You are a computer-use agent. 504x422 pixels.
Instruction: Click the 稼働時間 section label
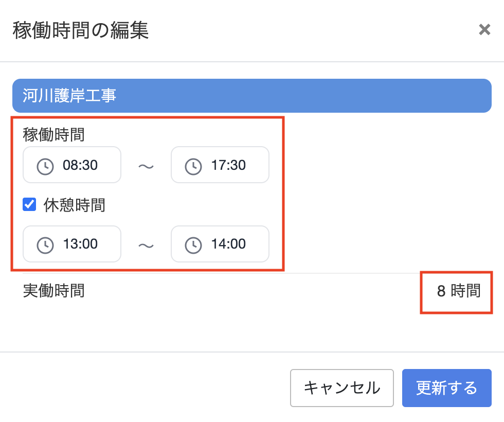point(53,134)
